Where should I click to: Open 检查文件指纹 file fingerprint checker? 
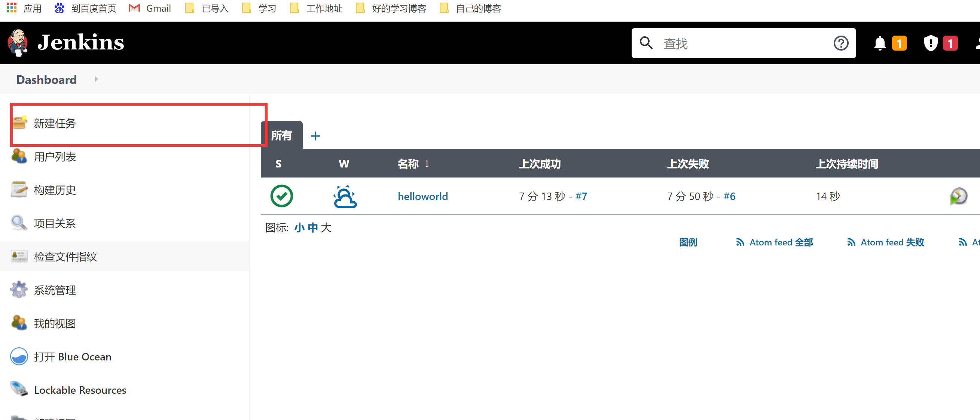(65, 256)
